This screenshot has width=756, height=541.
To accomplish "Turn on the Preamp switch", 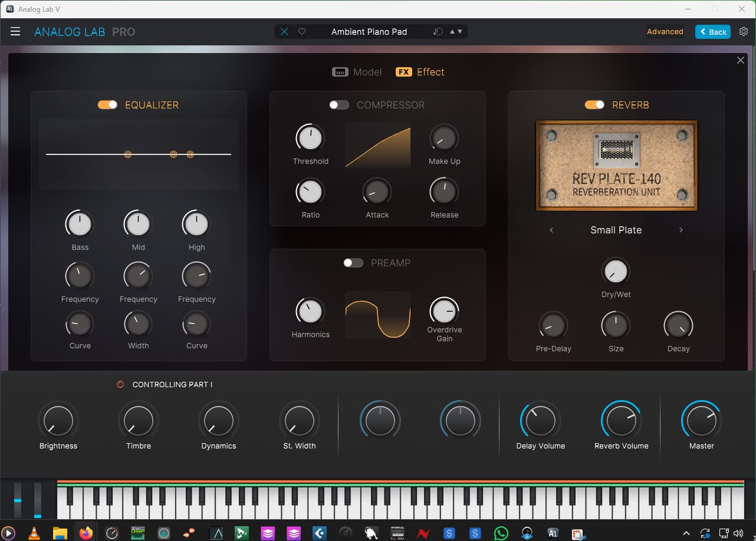I will coord(353,263).
